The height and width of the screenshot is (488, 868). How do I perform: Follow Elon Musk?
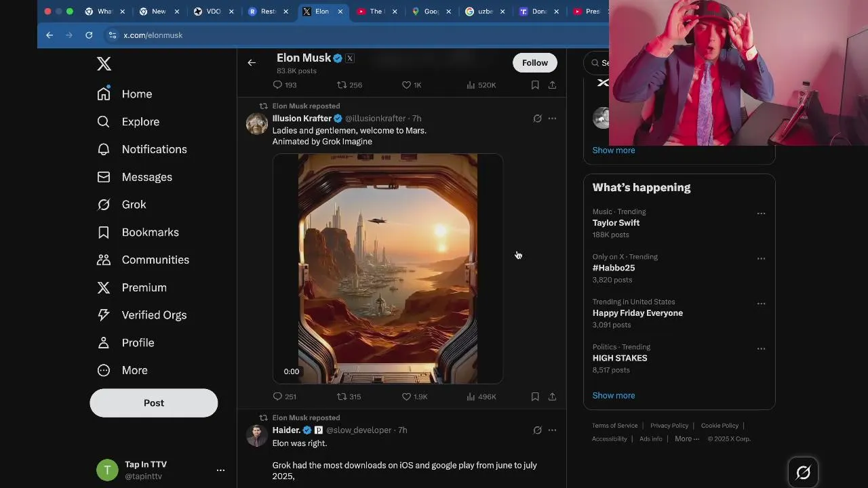tap(535, 62)
